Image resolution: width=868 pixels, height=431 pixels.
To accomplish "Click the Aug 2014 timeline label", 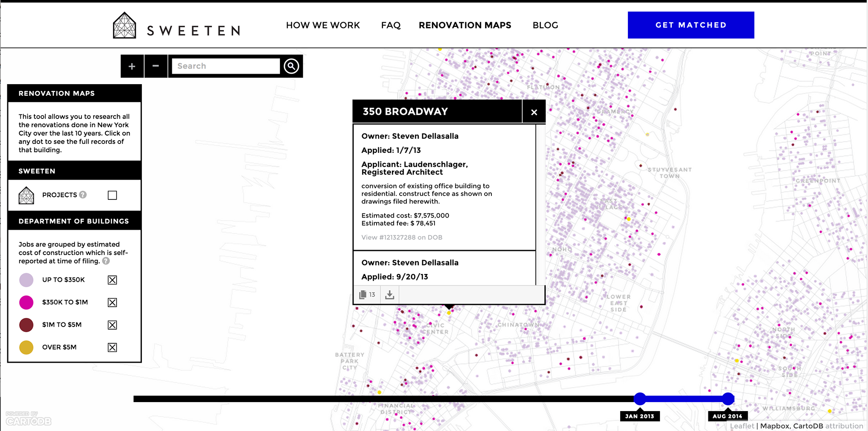I will point(727,416).
